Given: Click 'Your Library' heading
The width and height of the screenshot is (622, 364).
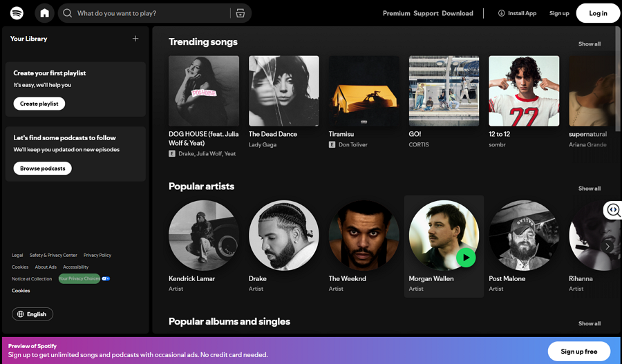Looking at the screenshot, I should point(28,39).
